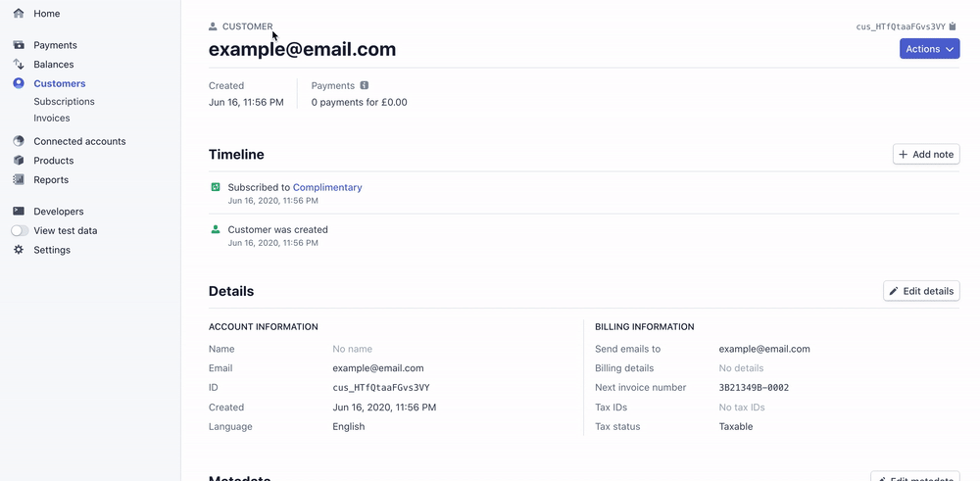Open Subscriptions in the sidebar
Image resolution: width=980 pixels, height=481 pixels.
pyautogui.click(x=64, y=102)
